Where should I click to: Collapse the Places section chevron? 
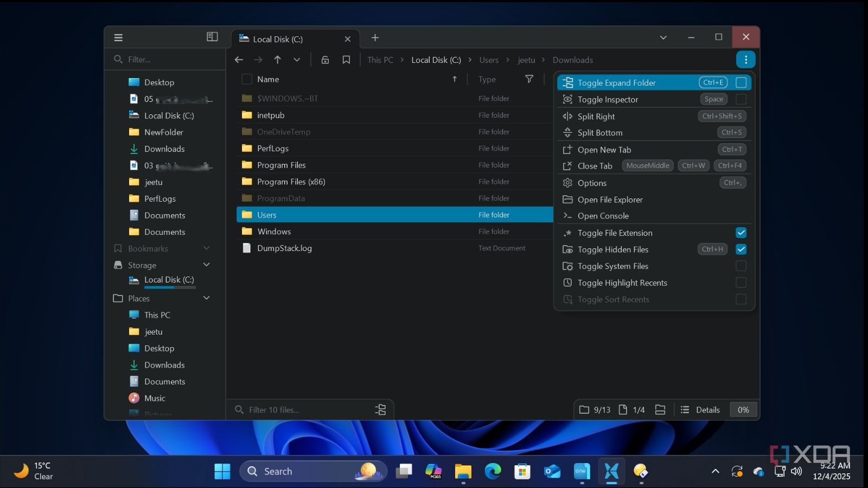click(206, 298)
